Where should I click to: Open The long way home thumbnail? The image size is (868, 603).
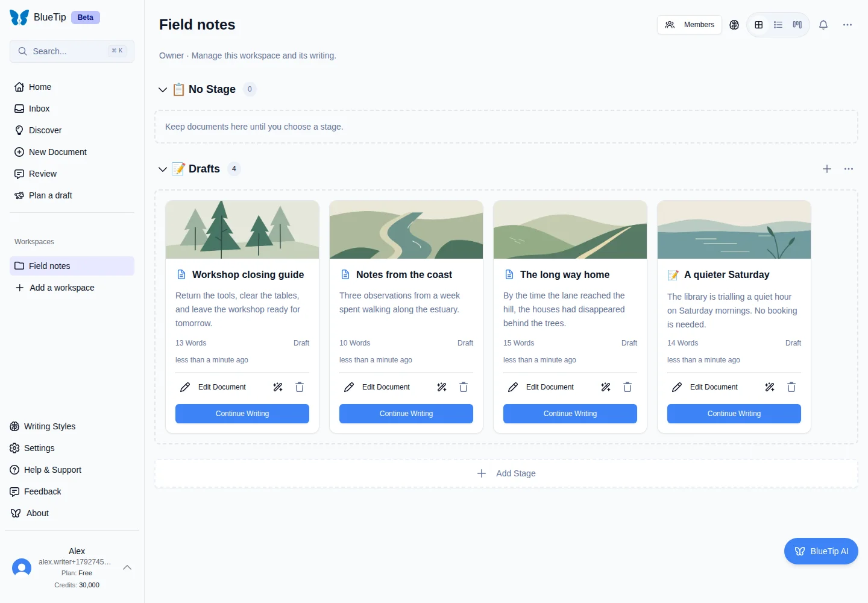[x=570, y=230]
